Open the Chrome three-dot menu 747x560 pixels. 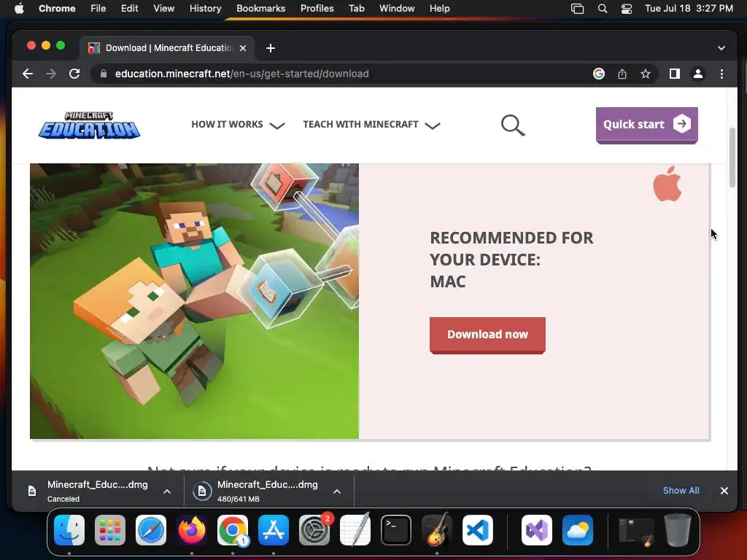point(721,74)
